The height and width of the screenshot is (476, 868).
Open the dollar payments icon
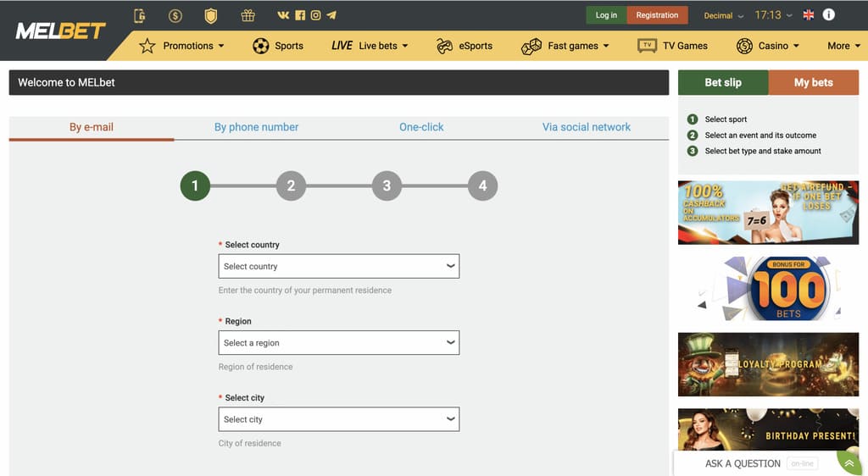coord(175,15)
